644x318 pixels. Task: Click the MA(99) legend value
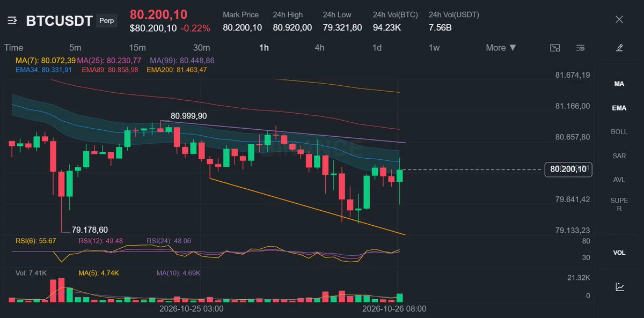[x=182, y=61]
